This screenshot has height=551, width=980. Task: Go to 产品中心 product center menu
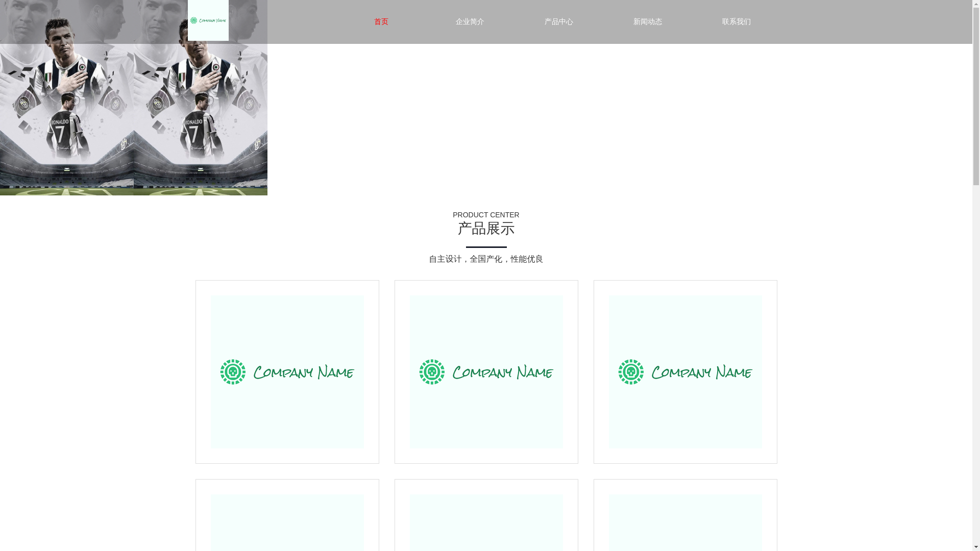(x=559, y=22)
